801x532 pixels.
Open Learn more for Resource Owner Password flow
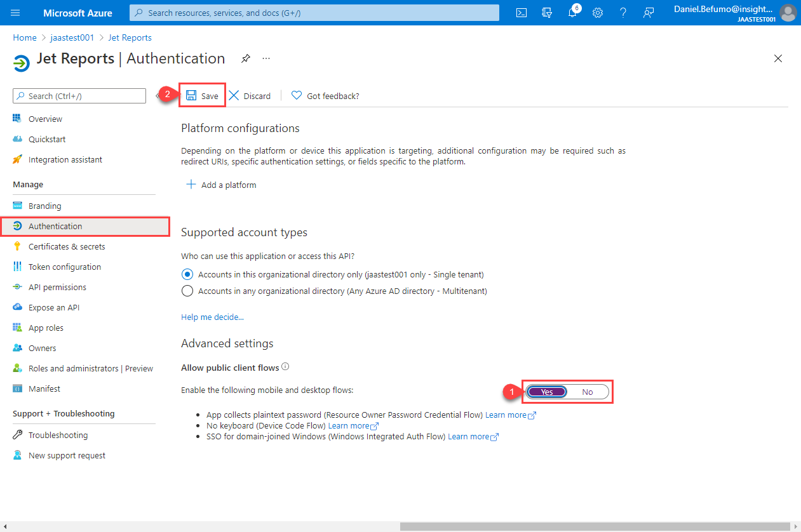pyautogui.click(x=511, y=415)
